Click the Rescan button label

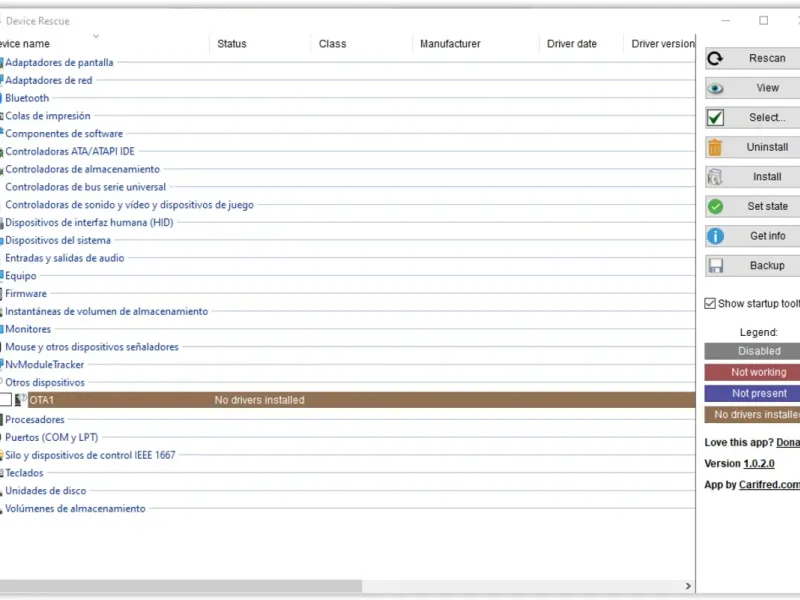tap(767, 58)
